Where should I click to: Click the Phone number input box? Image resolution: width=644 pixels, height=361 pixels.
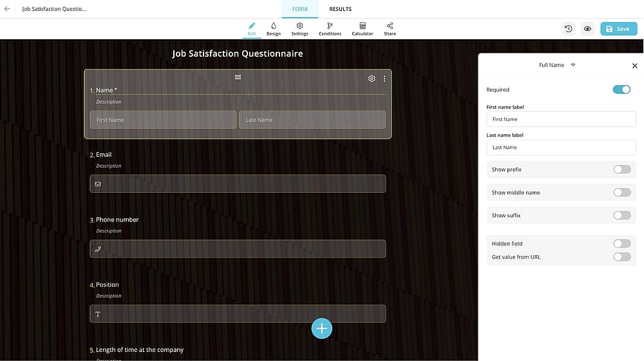tap(238, 249)
